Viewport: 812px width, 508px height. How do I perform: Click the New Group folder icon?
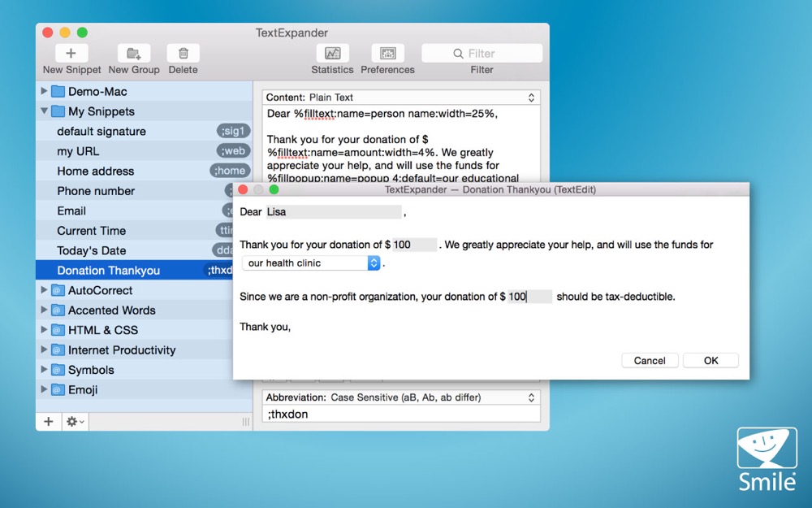tap(134, 54)
